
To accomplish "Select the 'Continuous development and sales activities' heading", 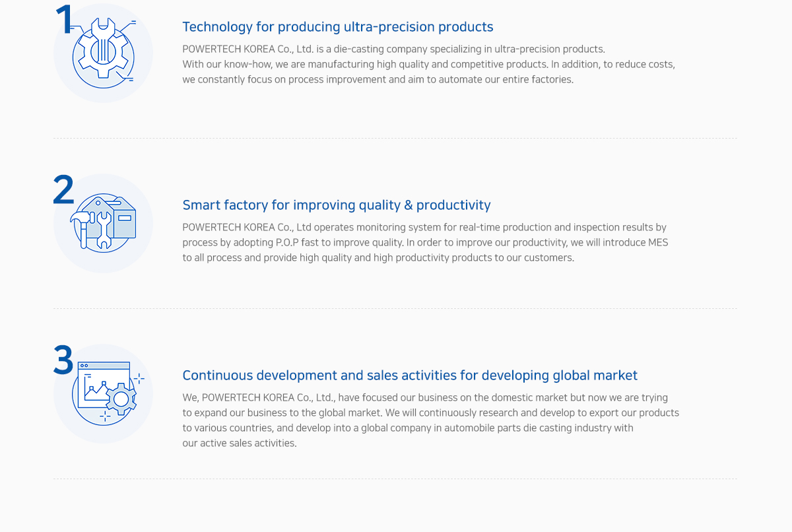I will pyautogui.click(x=410, y=376).
